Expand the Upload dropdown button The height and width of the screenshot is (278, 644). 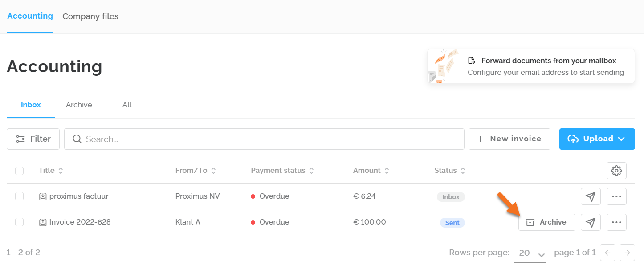tap(597, 139)
